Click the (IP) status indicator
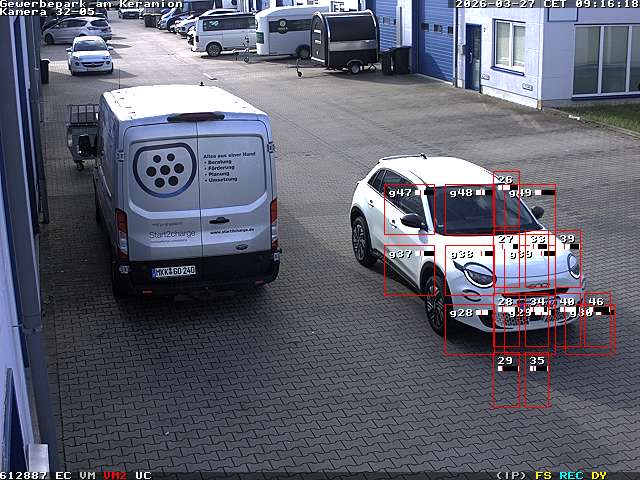640x480 pixels. (510, 475)
